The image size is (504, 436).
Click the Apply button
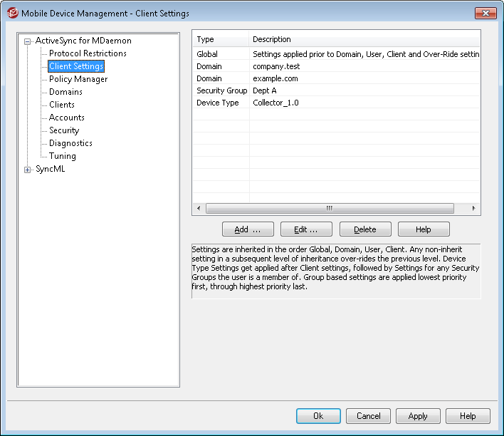point(418,416)
